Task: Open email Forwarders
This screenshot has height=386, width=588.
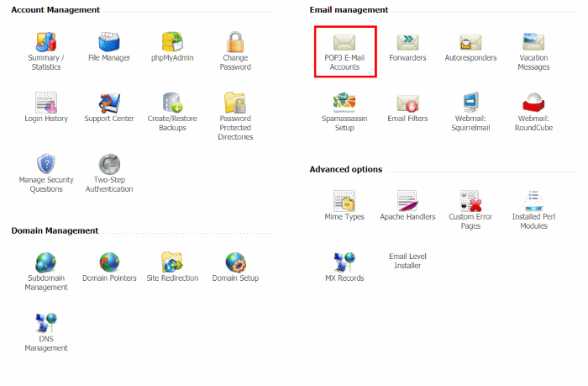Action: (407, 42)
